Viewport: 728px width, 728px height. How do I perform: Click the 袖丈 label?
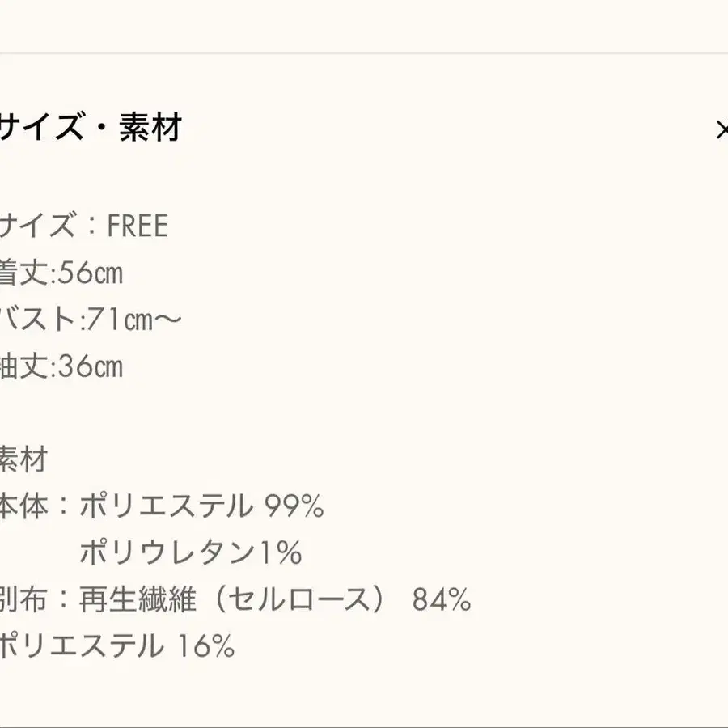24,366
